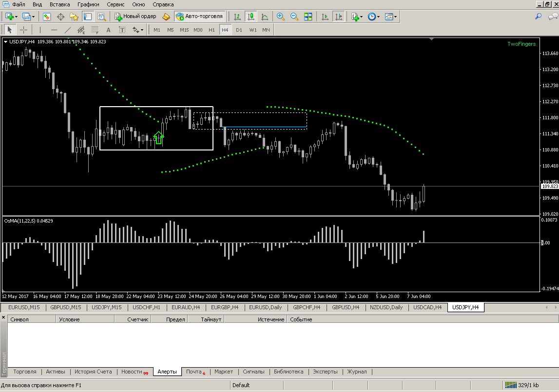Switch timeframe to D1
The width and height of the screenshot is (559, 392).
point(239,30)
